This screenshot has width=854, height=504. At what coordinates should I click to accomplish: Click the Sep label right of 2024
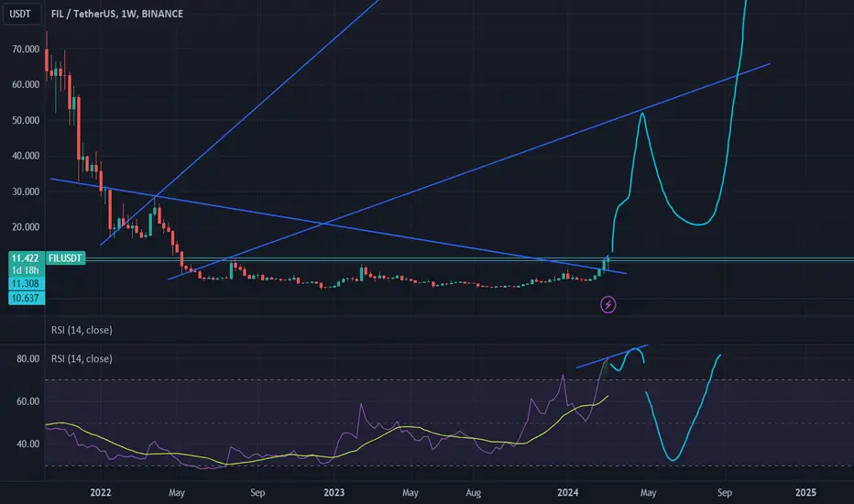tap(725, 493)
